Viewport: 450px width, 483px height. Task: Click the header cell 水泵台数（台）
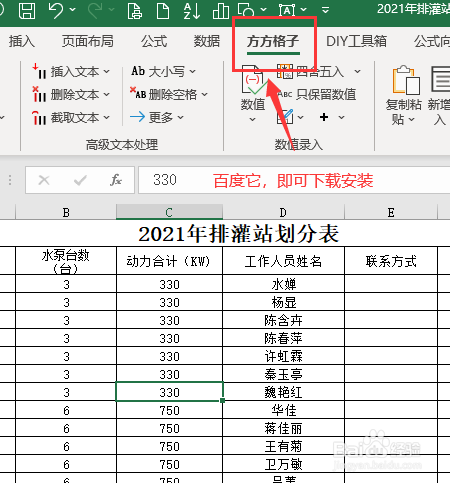coord(66,261)
